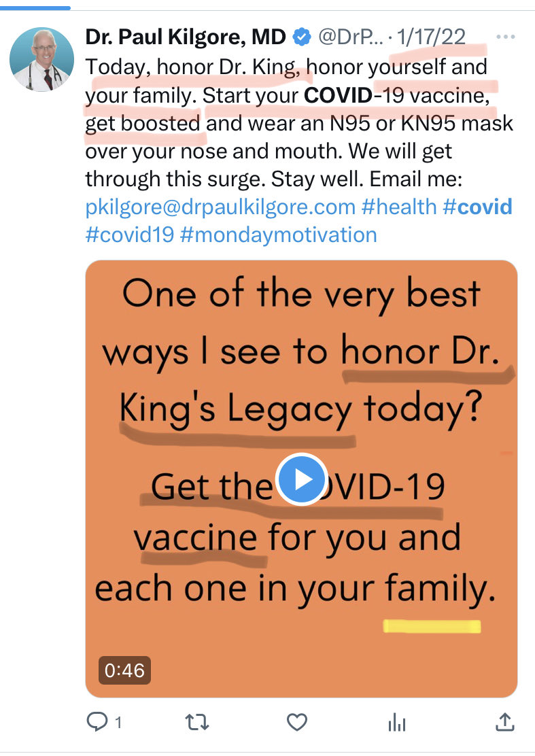
Task: Open the #covid hashtag
Action: [477, 207]
